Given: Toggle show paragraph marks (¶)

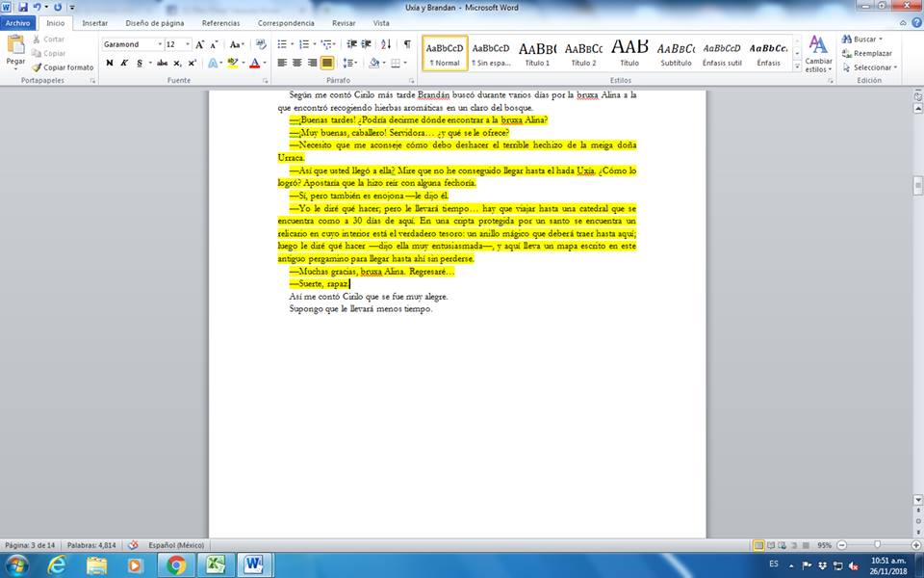Looking at the screenshot, I should tap(407, 44).
